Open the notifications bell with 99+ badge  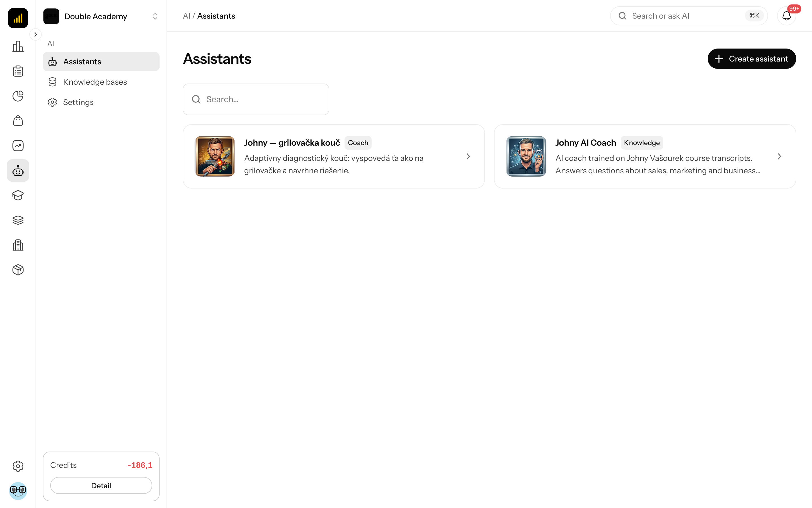pyautogui.click(x=787, y=16)
